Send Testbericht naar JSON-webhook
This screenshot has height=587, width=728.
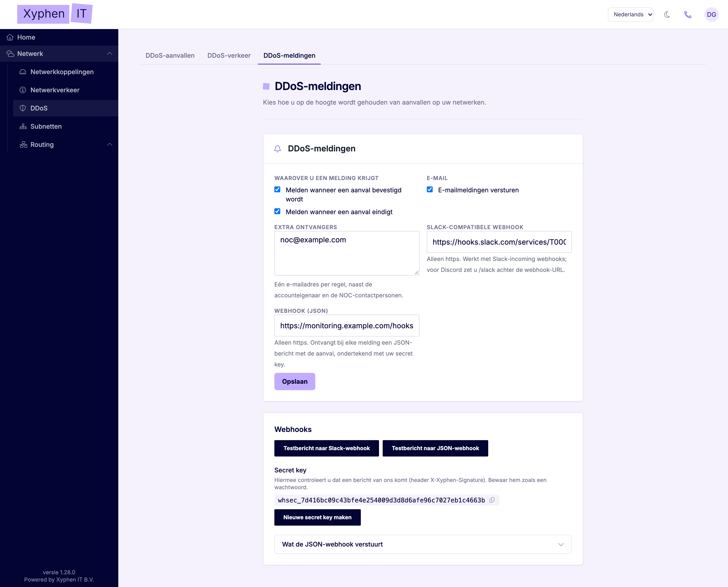coord(435,448)
